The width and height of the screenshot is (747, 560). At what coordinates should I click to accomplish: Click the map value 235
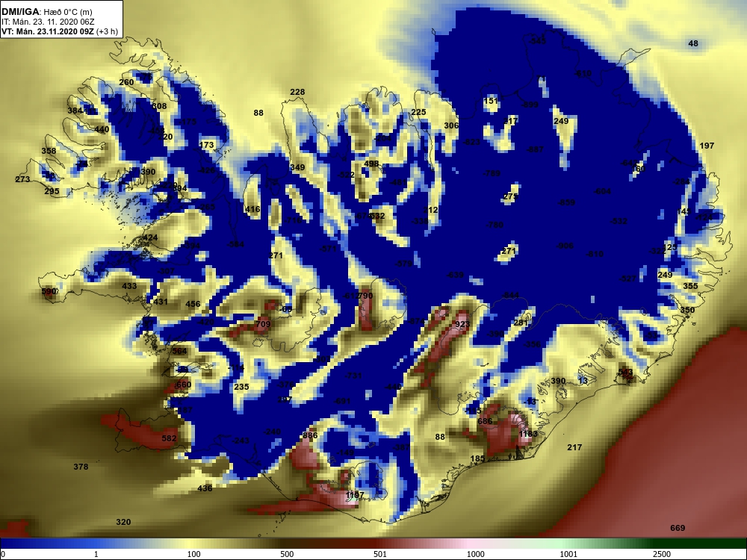(x=241, y=387)
